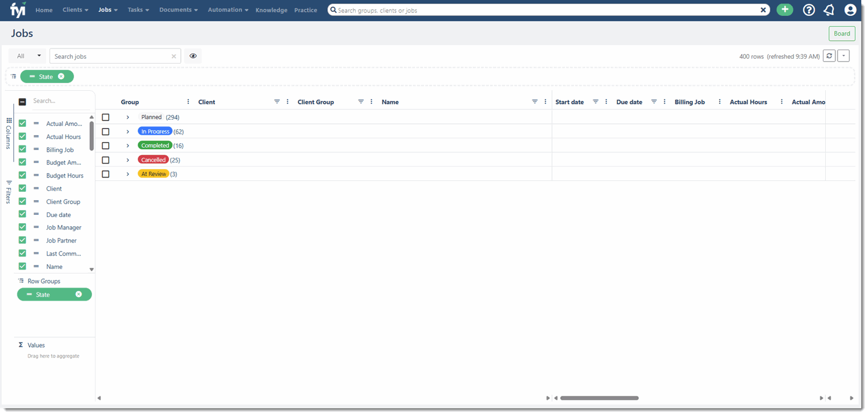Screen dimensions: 868x415
Task: Click the refresh rows icon
Action: [829, 56]
